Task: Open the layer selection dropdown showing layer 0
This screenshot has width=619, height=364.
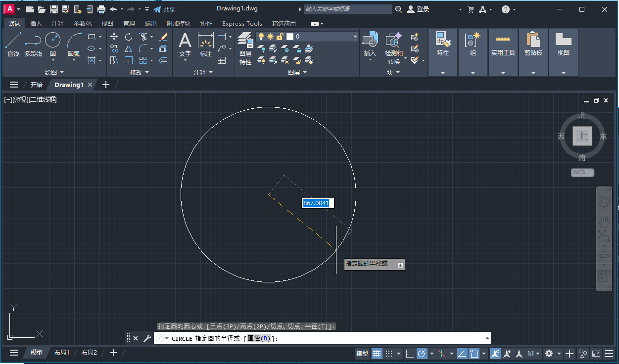Action: click(354, 36)
